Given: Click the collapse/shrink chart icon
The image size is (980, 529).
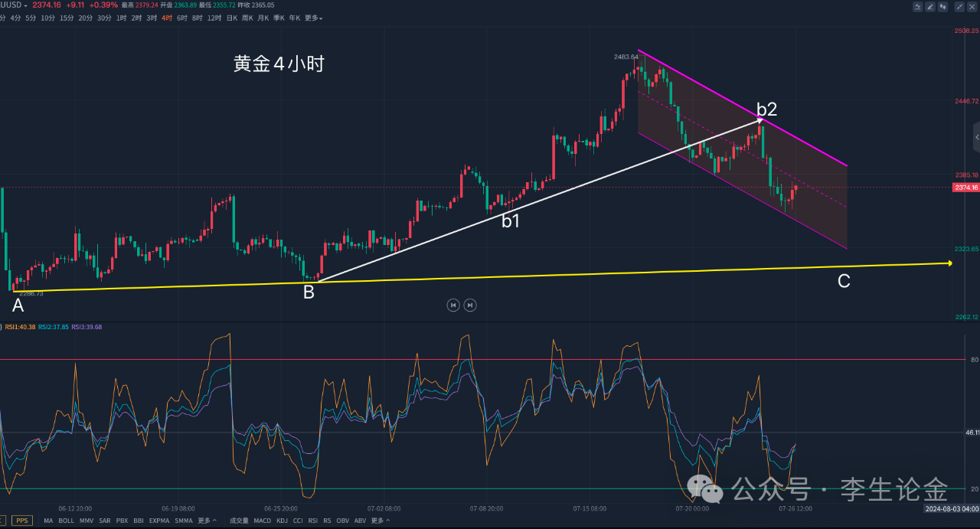Looking at the screenshot, I should [959, 6].
